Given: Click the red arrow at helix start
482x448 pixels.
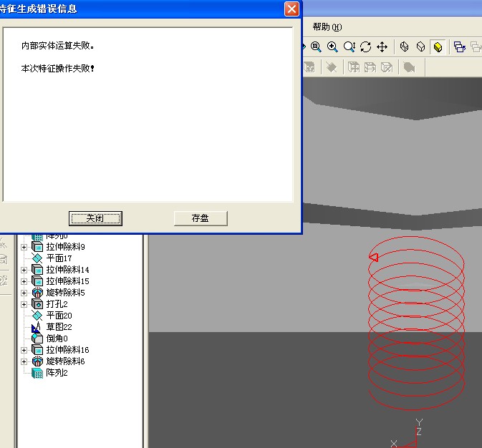Looking at the screenshot, I should (x=373, y=257).
